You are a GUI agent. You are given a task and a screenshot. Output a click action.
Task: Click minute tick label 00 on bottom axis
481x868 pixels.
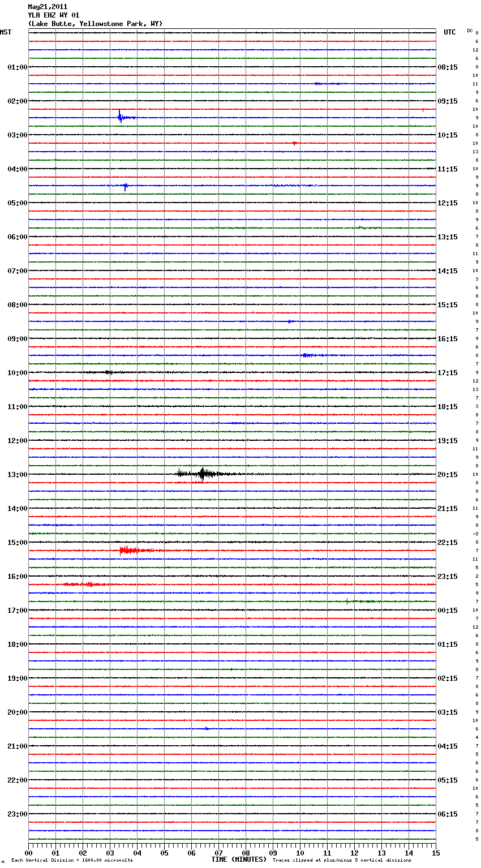(29, 853)
